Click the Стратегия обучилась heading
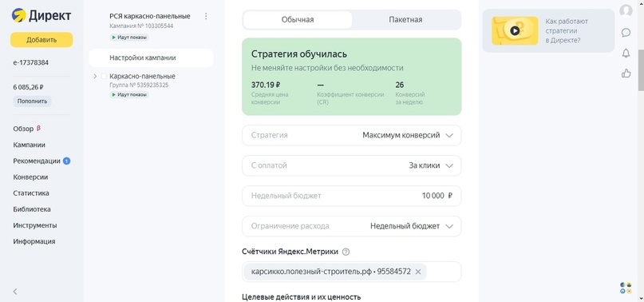This screenshot has height=302, width=644. pyautogui.click(x=299, y=54)
